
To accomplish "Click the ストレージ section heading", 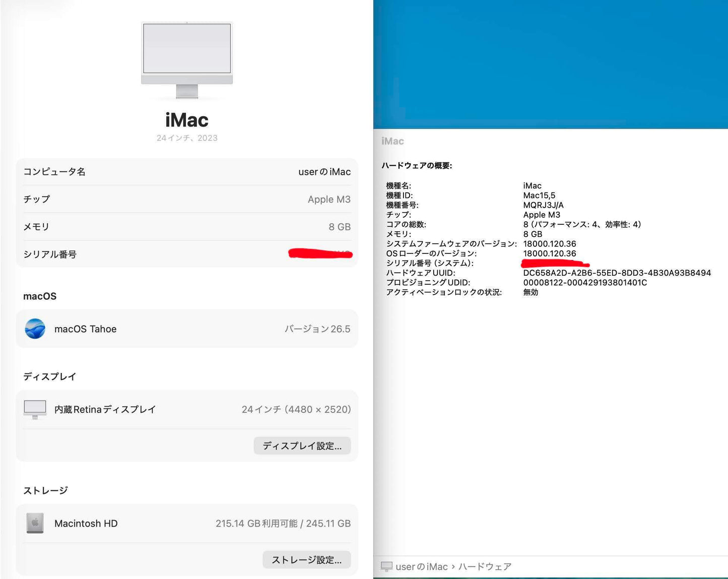I will (x=45, y=490).
